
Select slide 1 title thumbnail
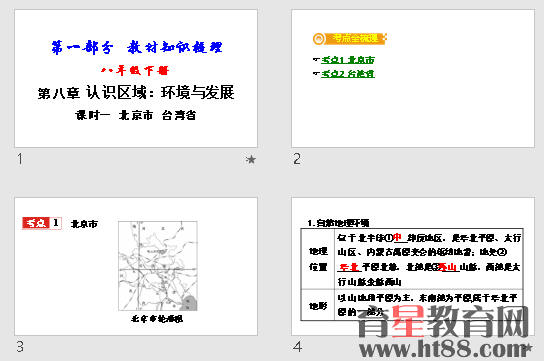(x=136, y=79)
